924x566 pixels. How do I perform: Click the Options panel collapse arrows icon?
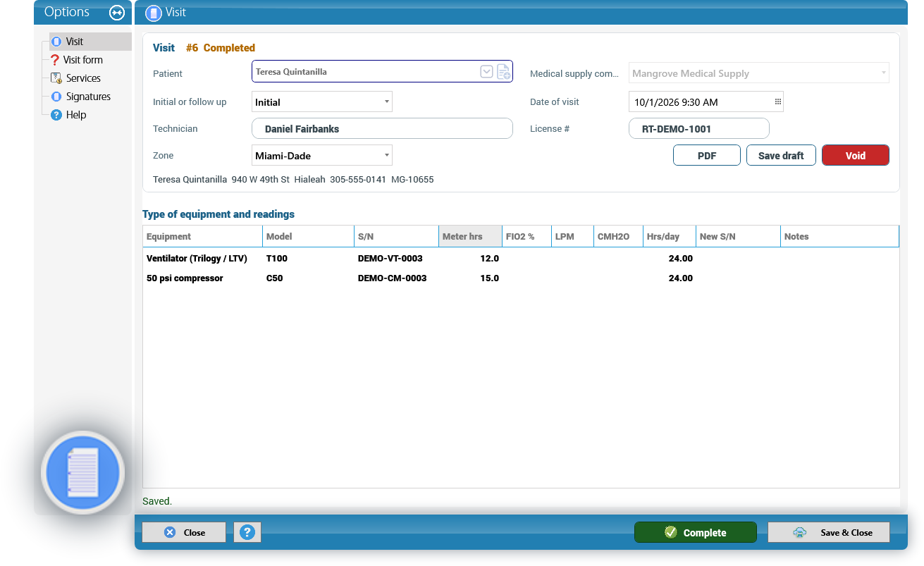click(x=117, y=13)
